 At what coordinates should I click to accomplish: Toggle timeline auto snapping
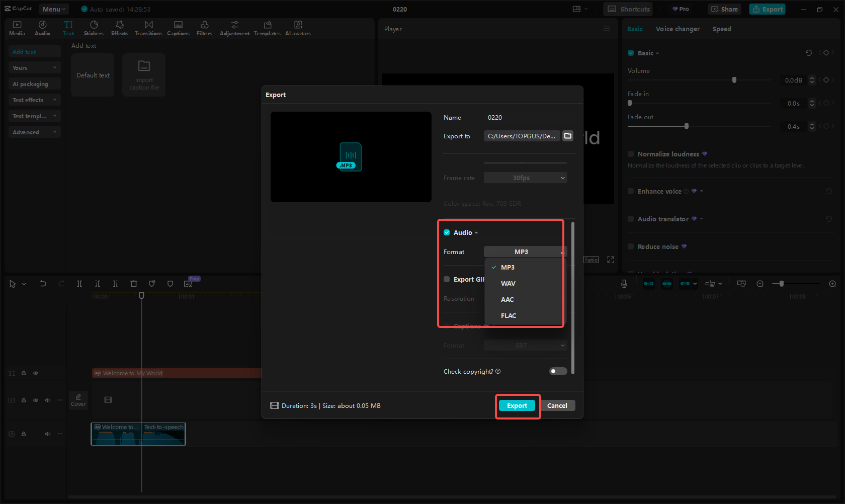coord(667,284)
